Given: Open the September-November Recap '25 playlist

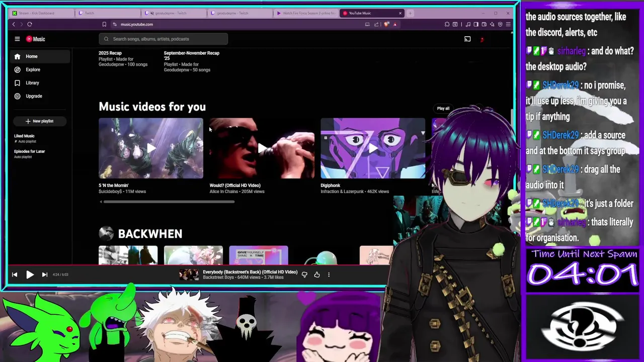Looking at the screenshot, I should click(191, 55).
